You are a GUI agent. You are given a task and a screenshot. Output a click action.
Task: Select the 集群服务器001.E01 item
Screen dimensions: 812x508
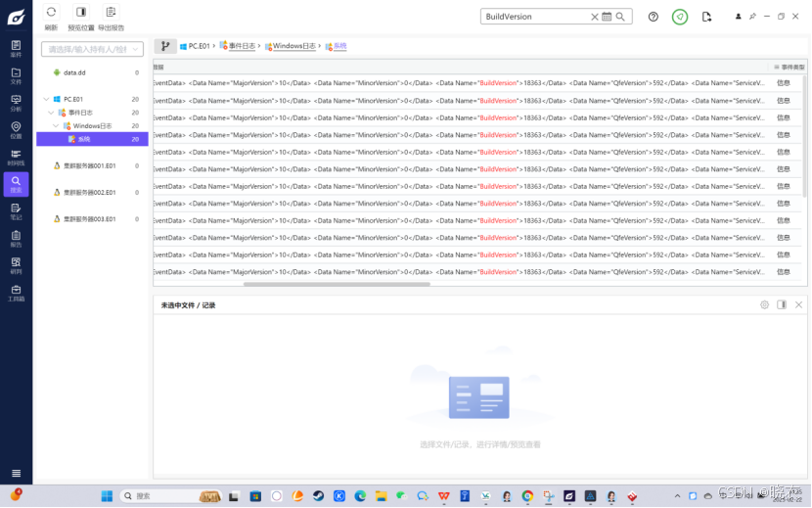pyautogui.click(x=89, y=165)
